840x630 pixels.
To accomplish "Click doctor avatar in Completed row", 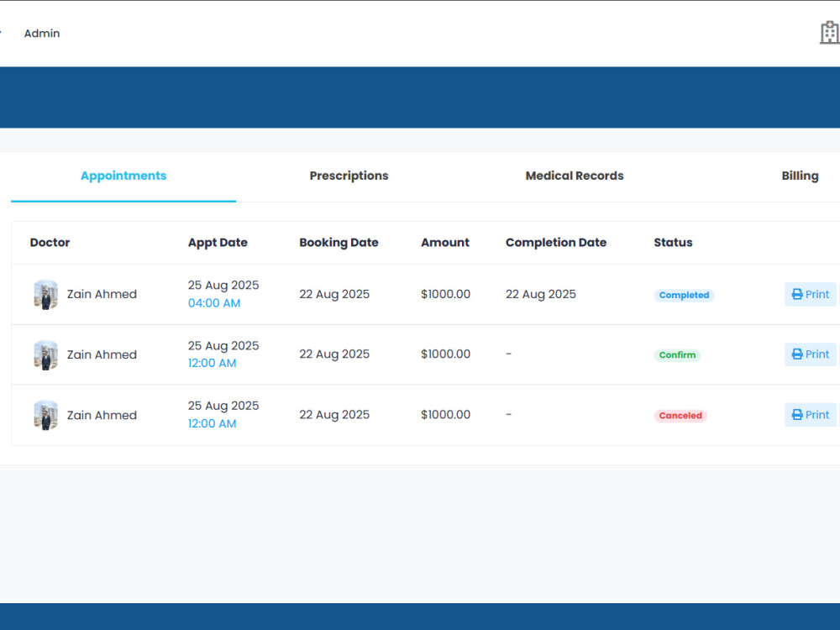I will point(45,294).
